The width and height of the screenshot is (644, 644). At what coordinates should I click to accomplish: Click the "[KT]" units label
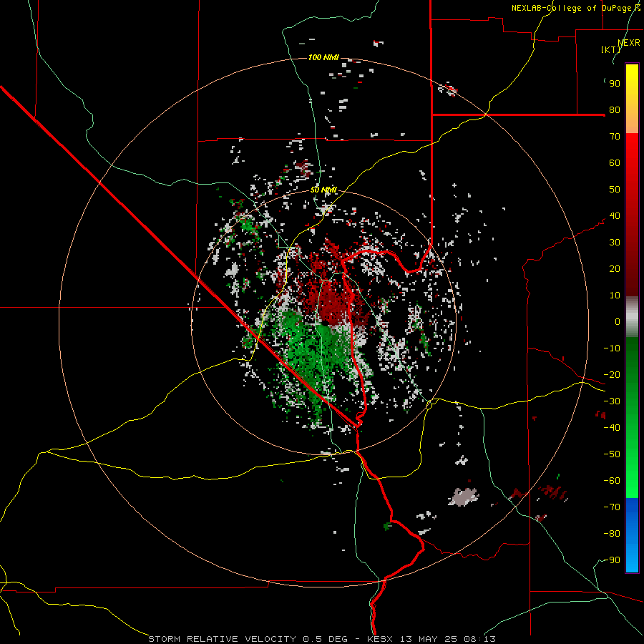pos(611,49)
